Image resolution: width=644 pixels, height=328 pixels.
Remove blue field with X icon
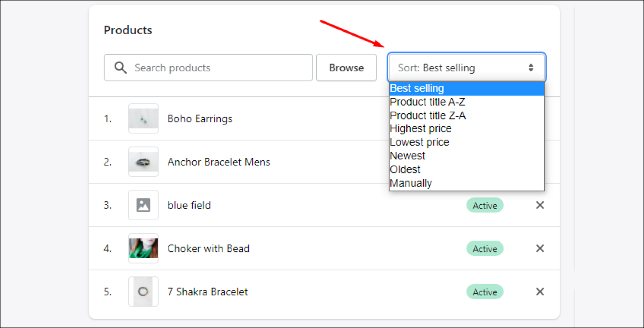[540, 205]
